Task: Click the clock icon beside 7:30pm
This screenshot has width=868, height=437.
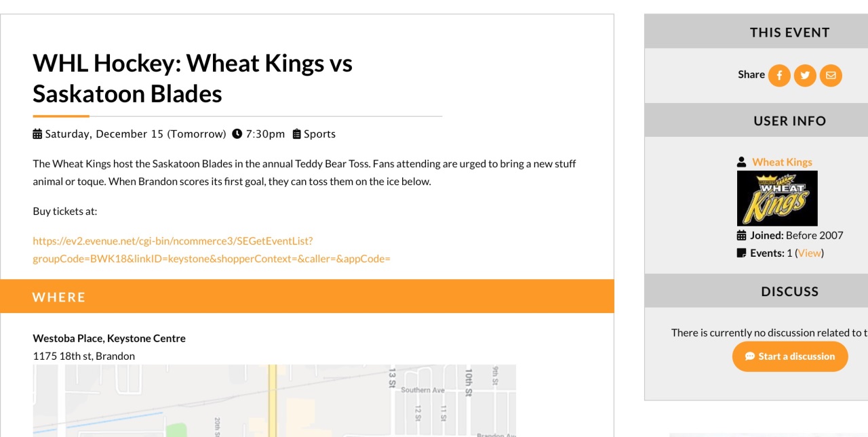Action: tap(237, 134)
